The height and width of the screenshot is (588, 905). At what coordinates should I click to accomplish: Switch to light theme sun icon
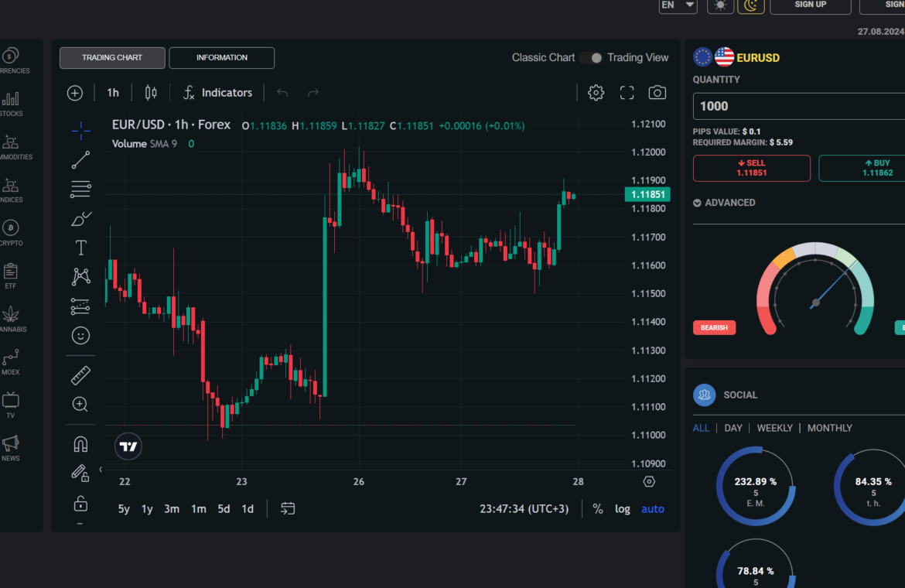click(720, 5)
